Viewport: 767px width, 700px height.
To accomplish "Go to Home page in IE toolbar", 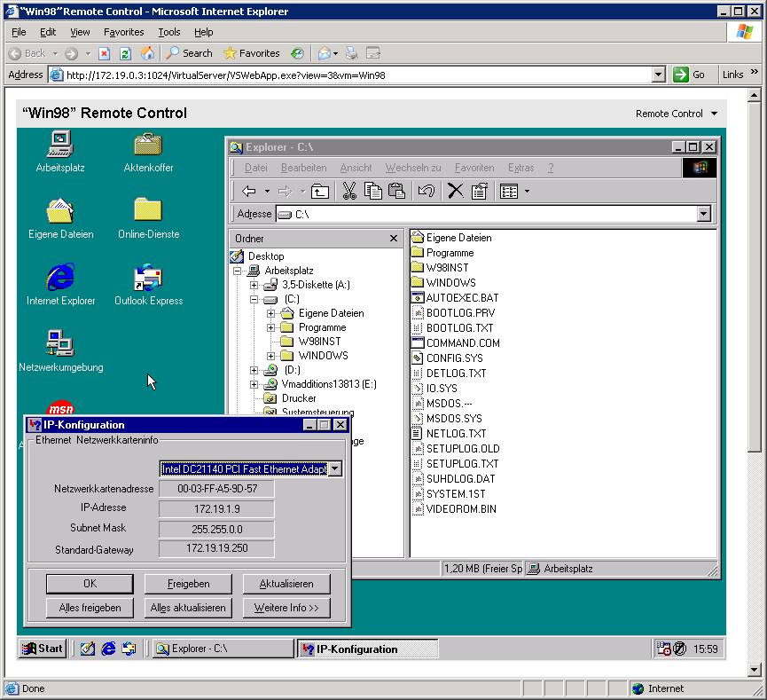I will 147,53.
